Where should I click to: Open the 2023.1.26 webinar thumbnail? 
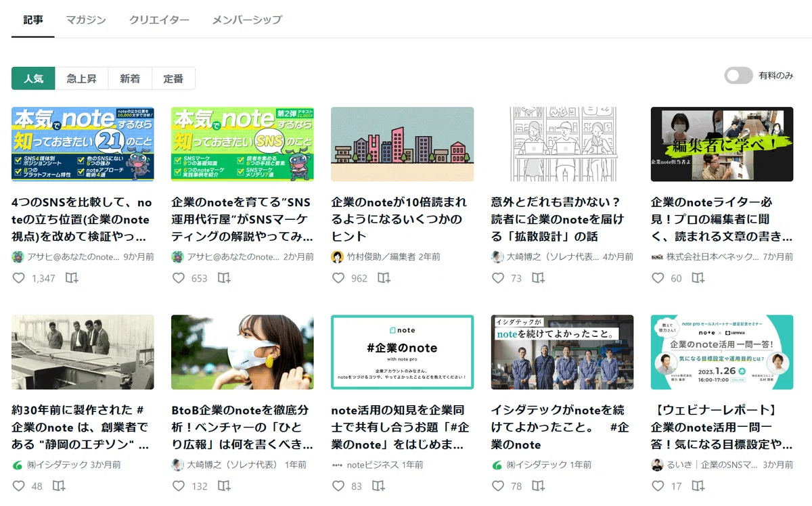pyautogui.click(x=721, y=352)
